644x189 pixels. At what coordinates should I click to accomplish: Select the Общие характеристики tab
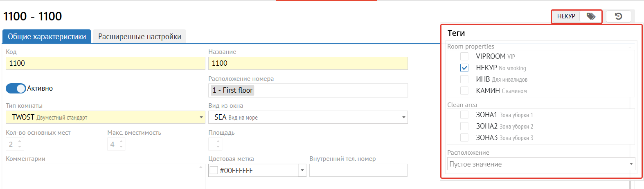point(47,37)
